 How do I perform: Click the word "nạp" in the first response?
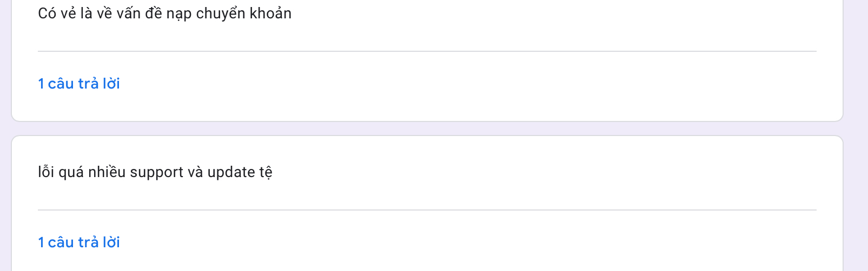click(178, 14)
